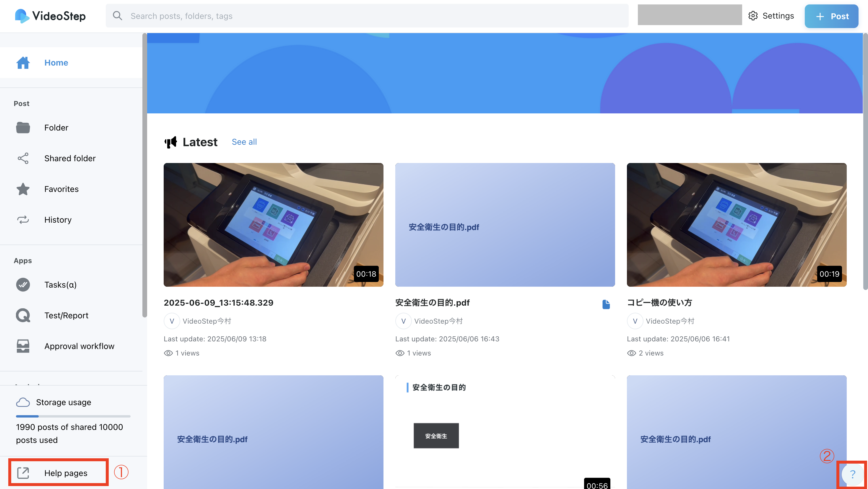Open Help pages link
This screenshot has height=489, width=868.
[x=66, y=473]
